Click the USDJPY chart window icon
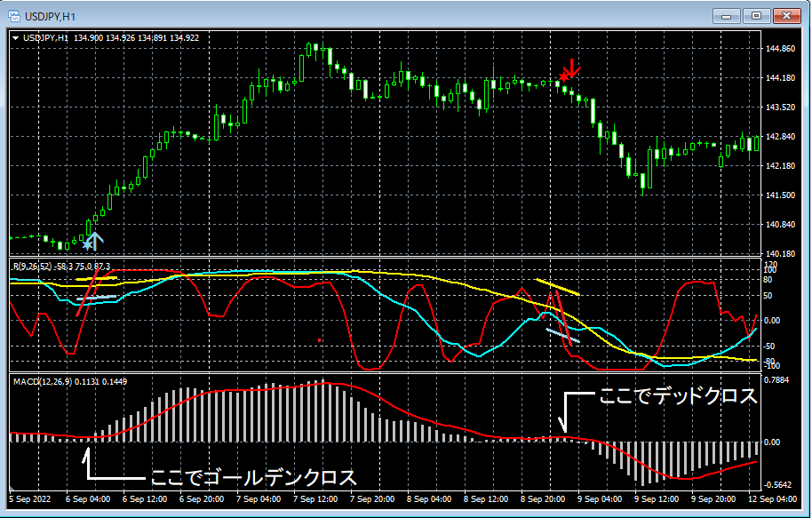Viewport: 812px width, 518px height. pyautogui.click(x=13, y=16)
